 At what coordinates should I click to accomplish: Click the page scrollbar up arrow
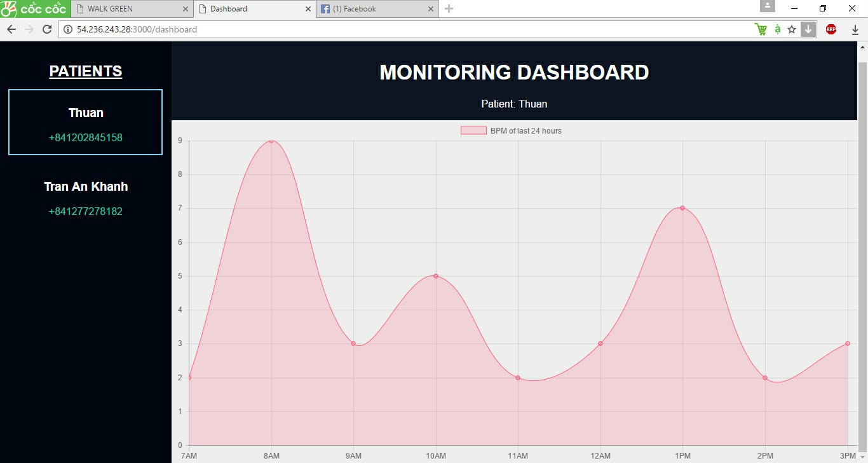(x=862, y=47)
